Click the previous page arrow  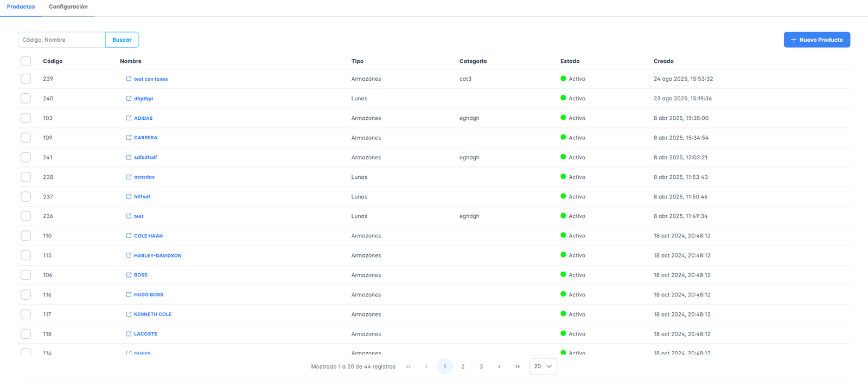[x=426, y=366]
